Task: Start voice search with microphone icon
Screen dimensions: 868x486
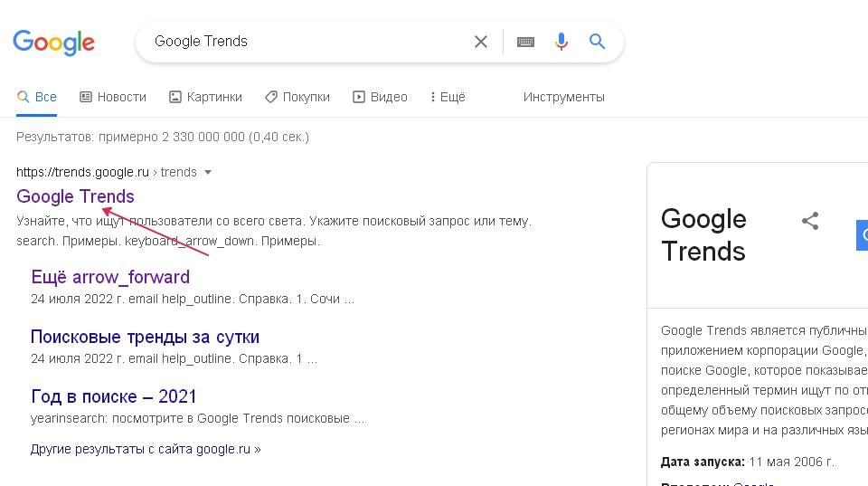Action: coord(561,42)
